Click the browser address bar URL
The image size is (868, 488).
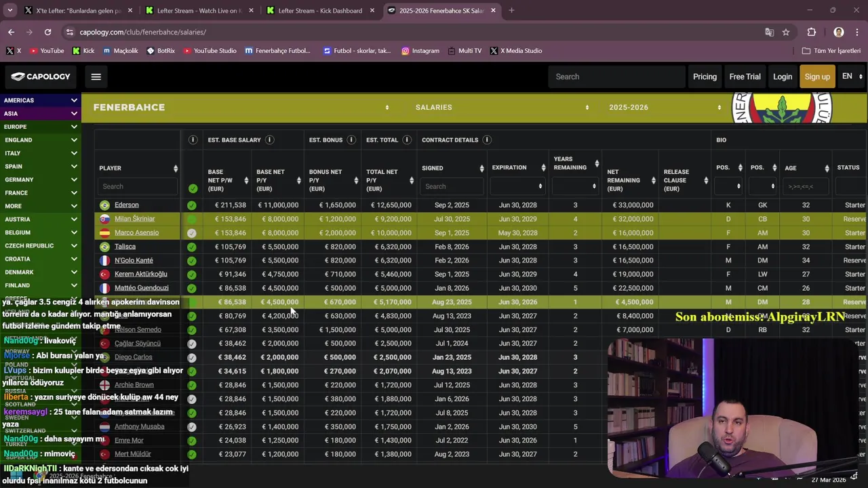tap(142, 32)
